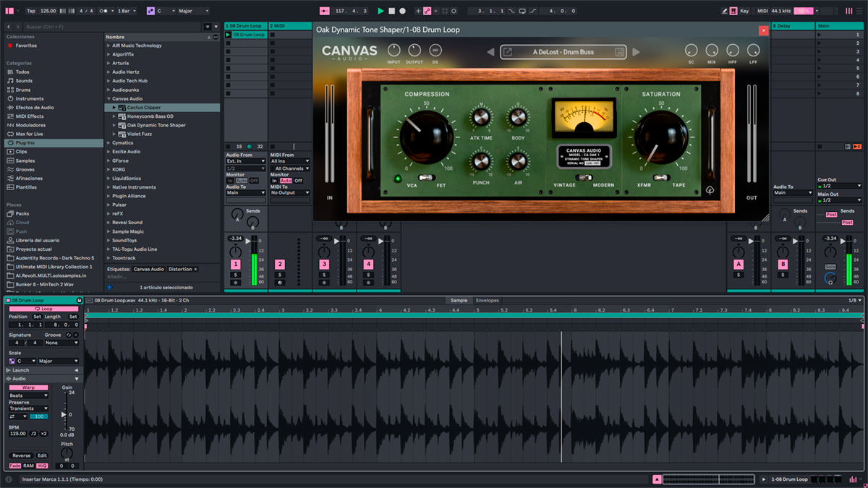Start playback with the green play button
Image resolution: width=868 pixels, height=488 pixels.
pos(380,11)
